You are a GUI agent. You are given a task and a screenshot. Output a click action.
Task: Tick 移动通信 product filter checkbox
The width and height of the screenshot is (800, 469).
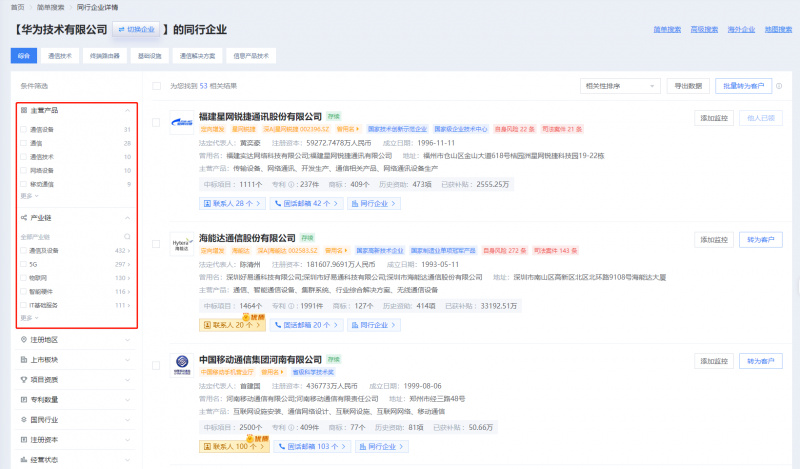coord(23,184)
